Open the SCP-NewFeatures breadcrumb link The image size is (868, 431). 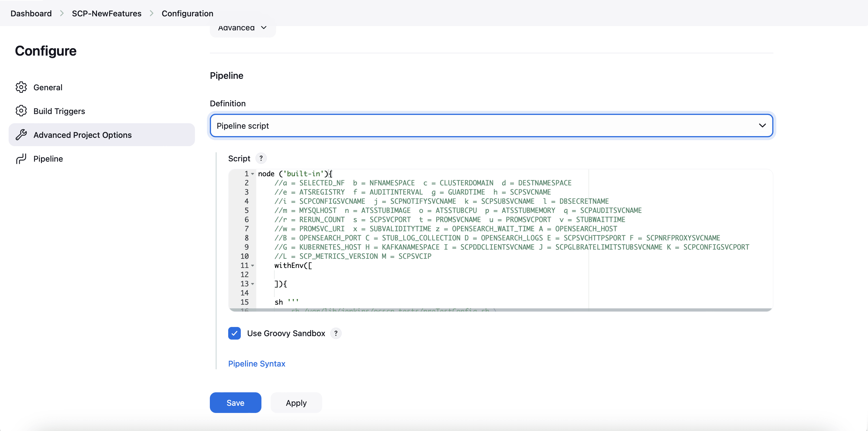(106, 13)
